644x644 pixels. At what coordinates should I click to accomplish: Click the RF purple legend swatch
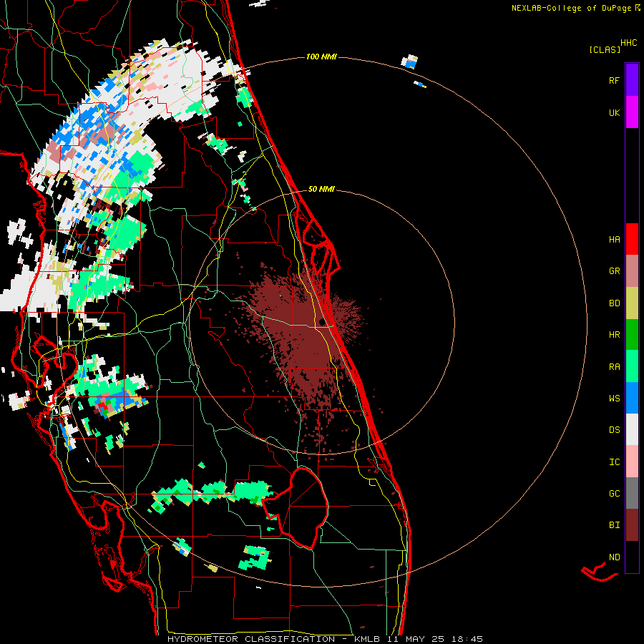(x=632, y=80)
